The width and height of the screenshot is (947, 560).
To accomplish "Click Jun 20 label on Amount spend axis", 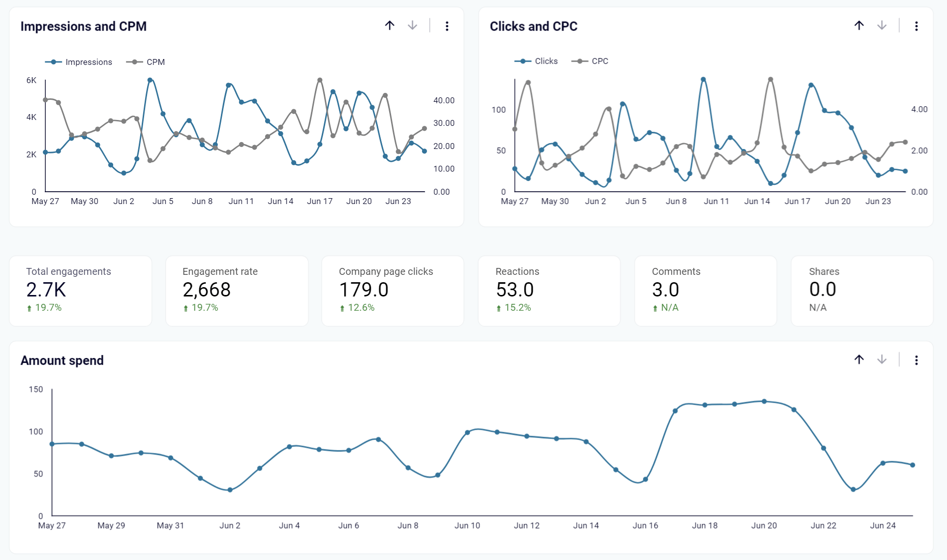I will click(x=764, y=526).
